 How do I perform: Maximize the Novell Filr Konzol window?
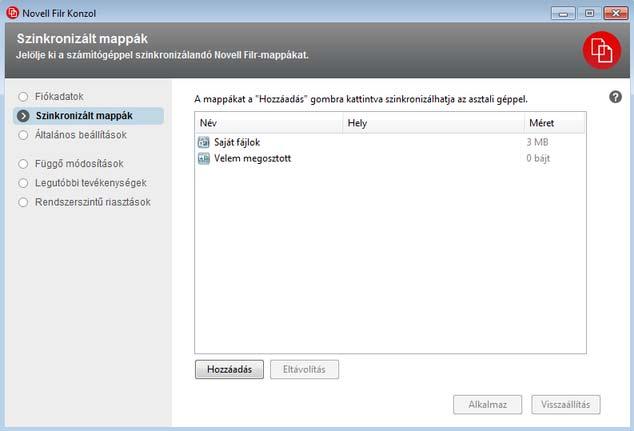[589, 13]
